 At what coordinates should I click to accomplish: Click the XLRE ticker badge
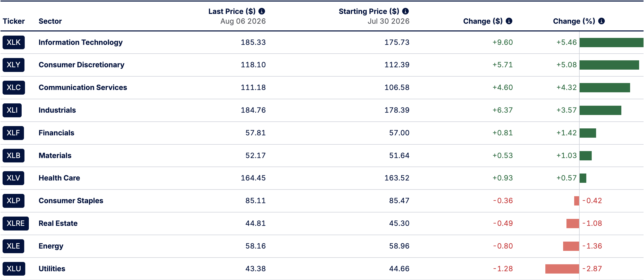[16, 223]
